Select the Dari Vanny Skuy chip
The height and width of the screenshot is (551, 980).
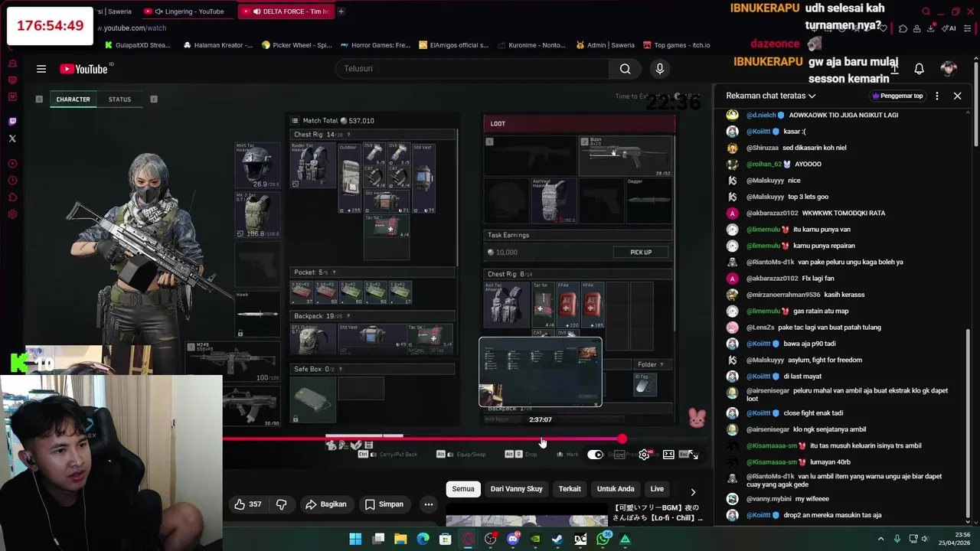pos(516,489)
